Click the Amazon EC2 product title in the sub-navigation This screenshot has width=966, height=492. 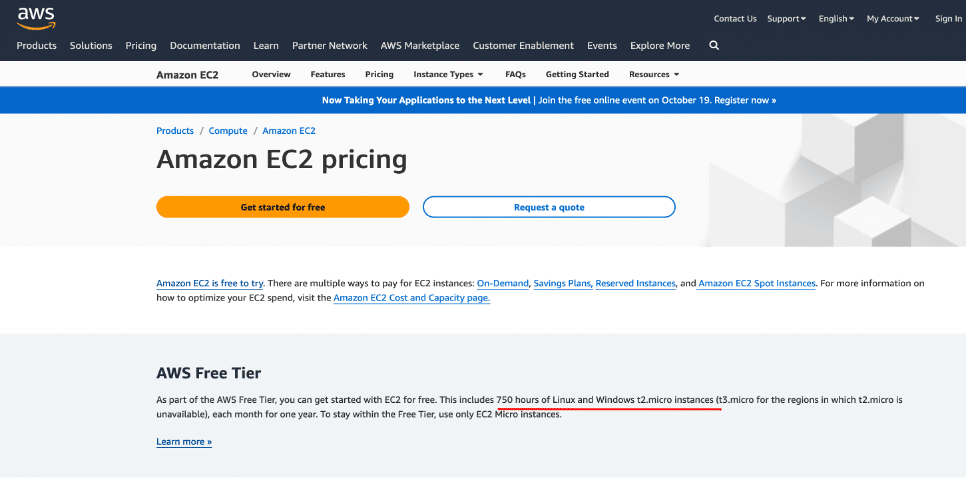click(x=187, y=75)
